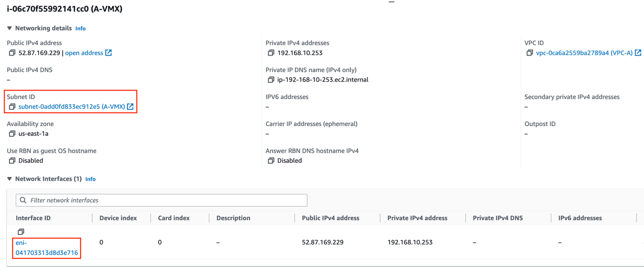Sort by Interface ID column header
This screenshot has height=271, width=644.
tap(33, 218)
